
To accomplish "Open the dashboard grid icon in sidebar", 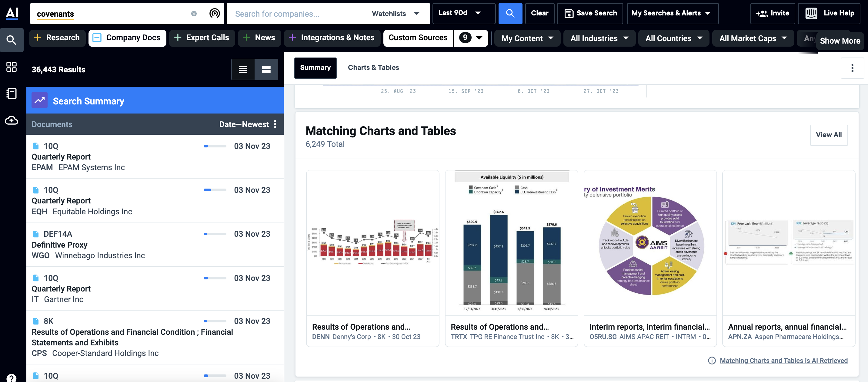I will [x=12, y=67].
